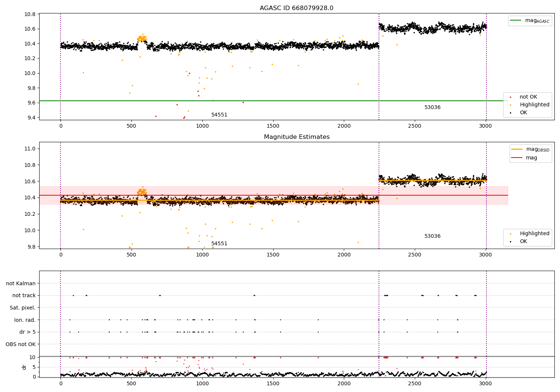Click the green mag AGASC line in top plot
Screen dimensions: 560x392
pos(273,101)
